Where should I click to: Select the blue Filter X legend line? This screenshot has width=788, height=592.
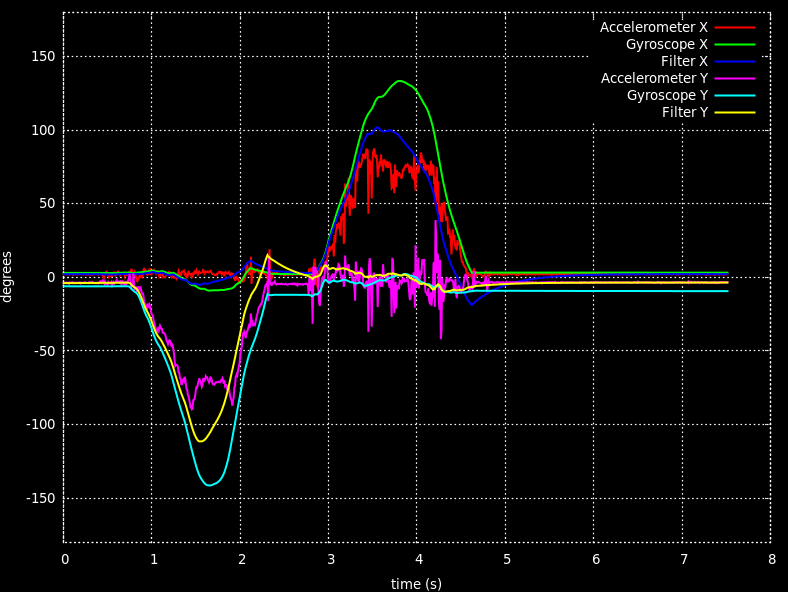[735, 61]
